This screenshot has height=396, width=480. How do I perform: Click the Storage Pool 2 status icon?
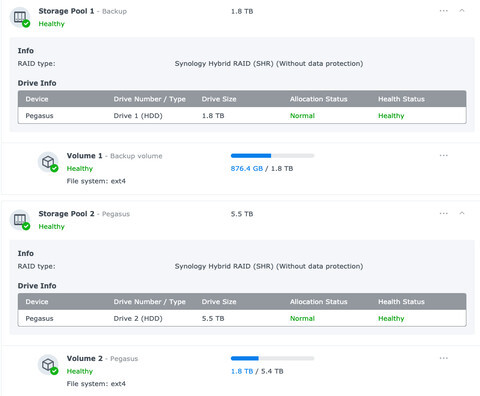(x=20, y=220)
